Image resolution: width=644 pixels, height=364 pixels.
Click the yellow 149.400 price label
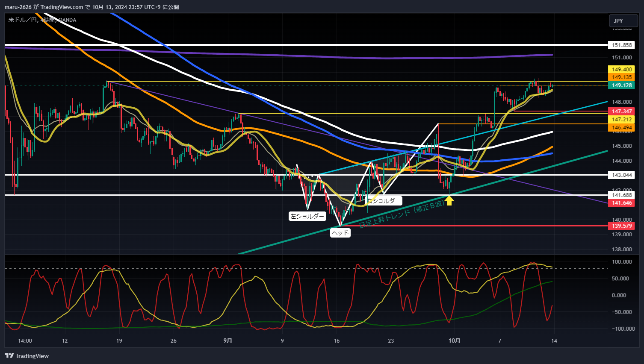(x=622, y=69)
